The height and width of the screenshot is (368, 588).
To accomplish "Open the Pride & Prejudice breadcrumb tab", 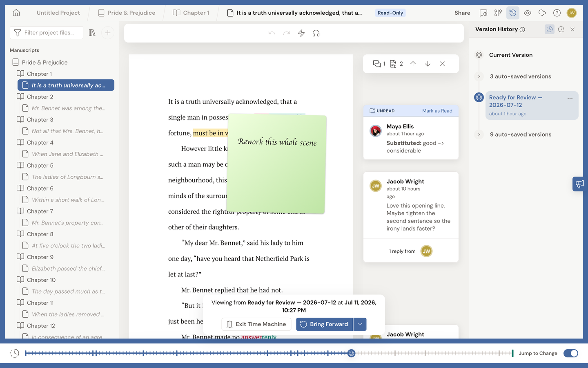I will (x=127, y=13).
